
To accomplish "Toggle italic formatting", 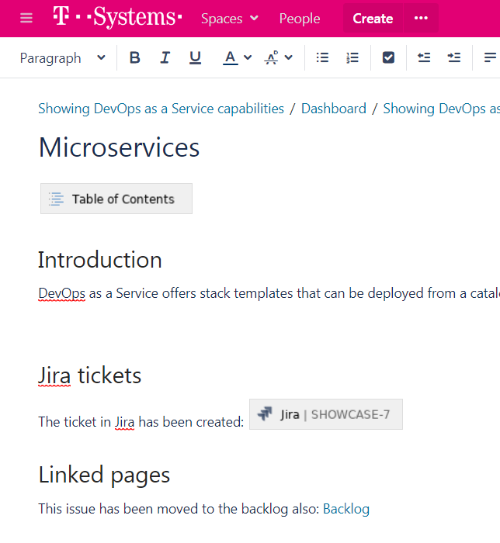I will [x=165, y=57].
